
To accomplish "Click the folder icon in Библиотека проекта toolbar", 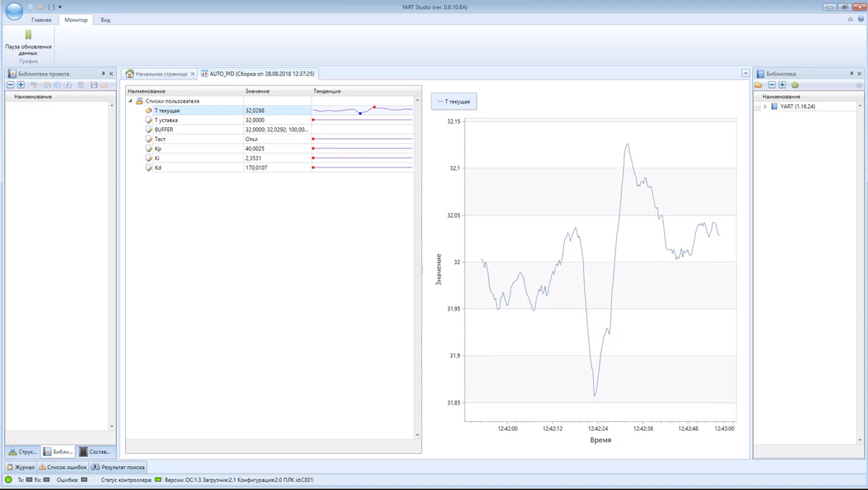I will [104, 85].
